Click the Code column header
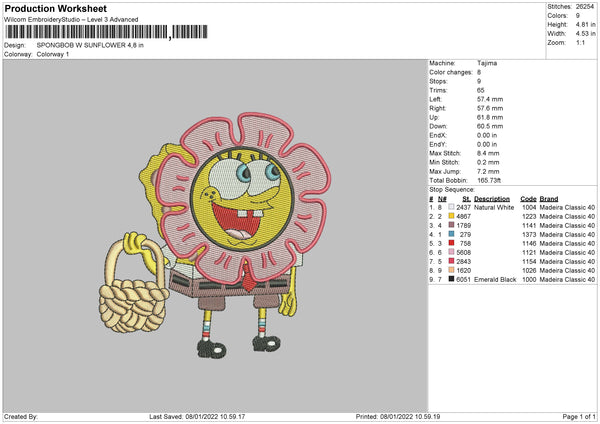 pyautogui.click(x=528, y=199)
